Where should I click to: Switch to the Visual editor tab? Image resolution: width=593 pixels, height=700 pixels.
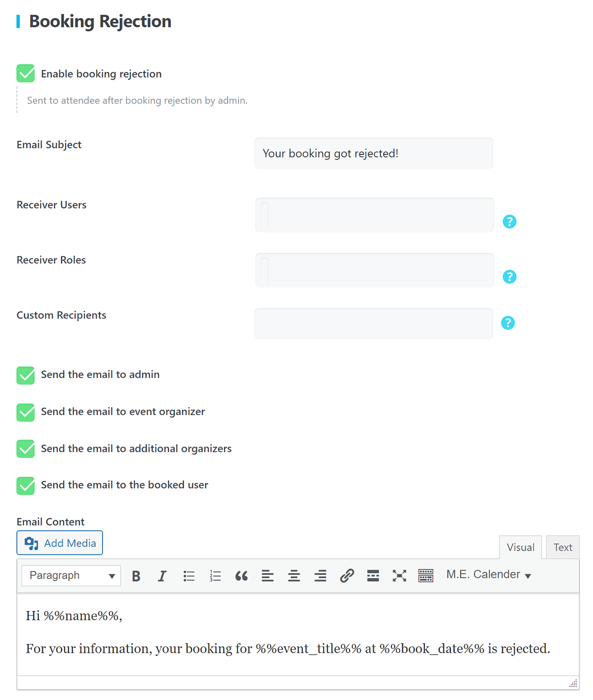[x=520, y=547]
